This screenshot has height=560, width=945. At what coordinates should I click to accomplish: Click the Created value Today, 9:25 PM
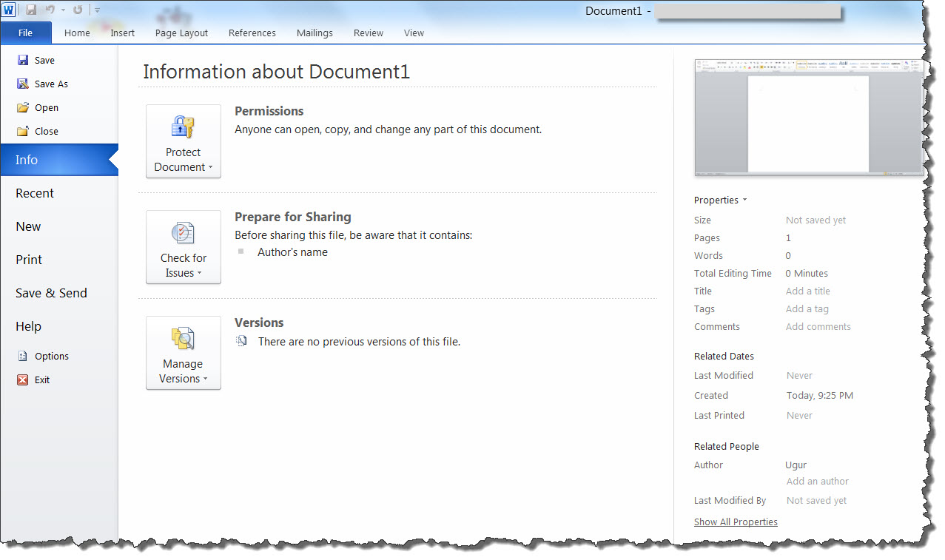[820, 396]
